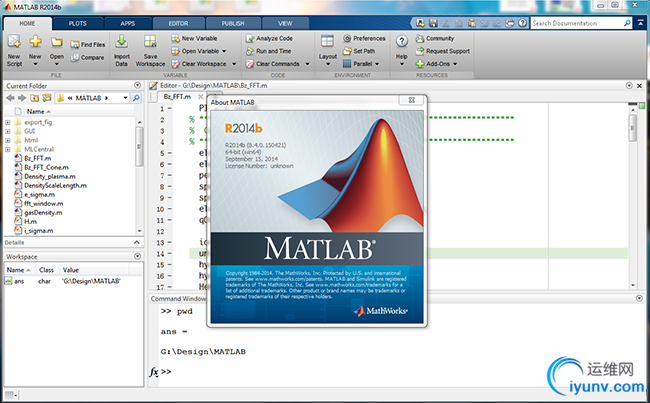
Task: Navigate forward in Current Folder
Action: 22,98
